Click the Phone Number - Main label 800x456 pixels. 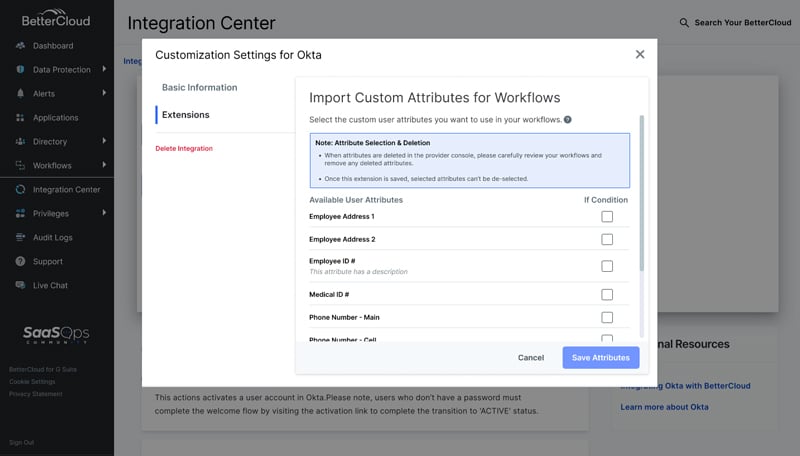(344, 317)
